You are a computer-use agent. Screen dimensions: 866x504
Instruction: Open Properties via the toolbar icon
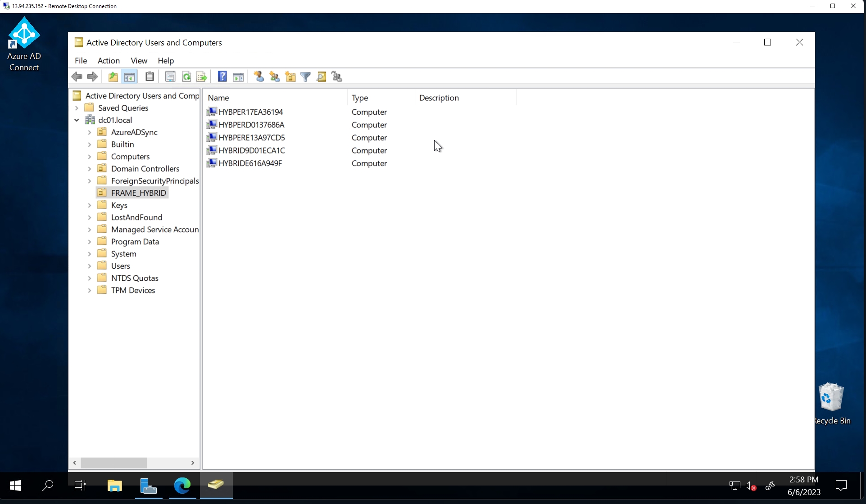pos(170,77)
